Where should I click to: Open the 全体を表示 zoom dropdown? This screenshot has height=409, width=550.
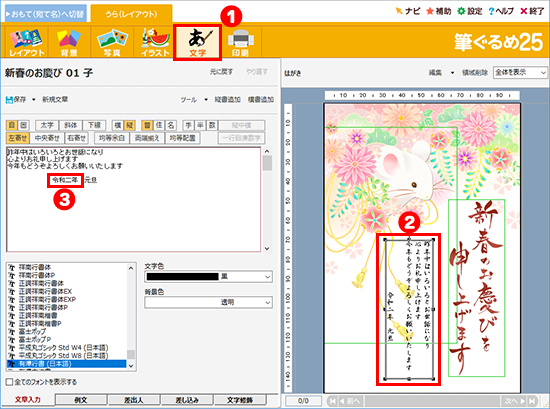(x=520, y=73)
